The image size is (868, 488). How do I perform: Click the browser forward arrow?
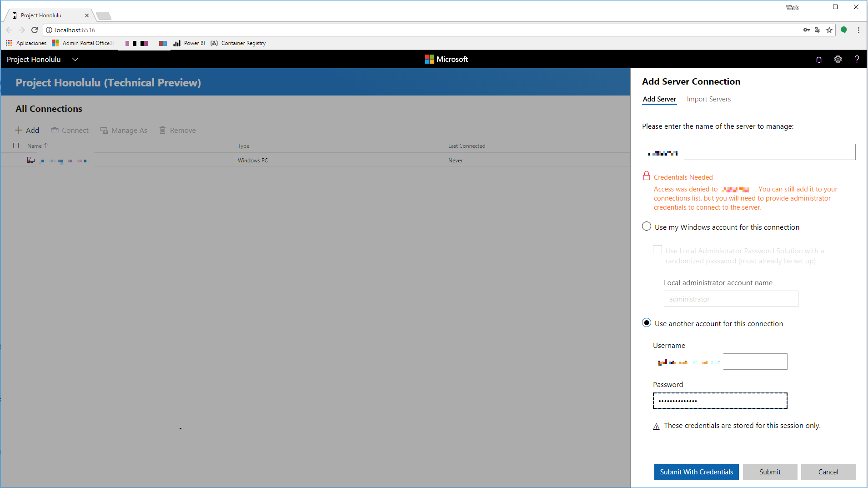point(22,30)
